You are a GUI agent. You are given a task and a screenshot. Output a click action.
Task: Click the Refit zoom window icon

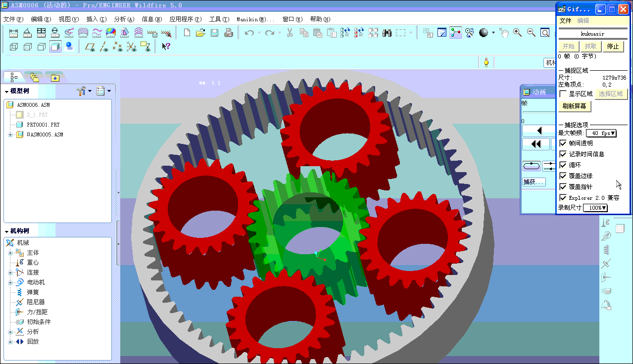[545, 33]
